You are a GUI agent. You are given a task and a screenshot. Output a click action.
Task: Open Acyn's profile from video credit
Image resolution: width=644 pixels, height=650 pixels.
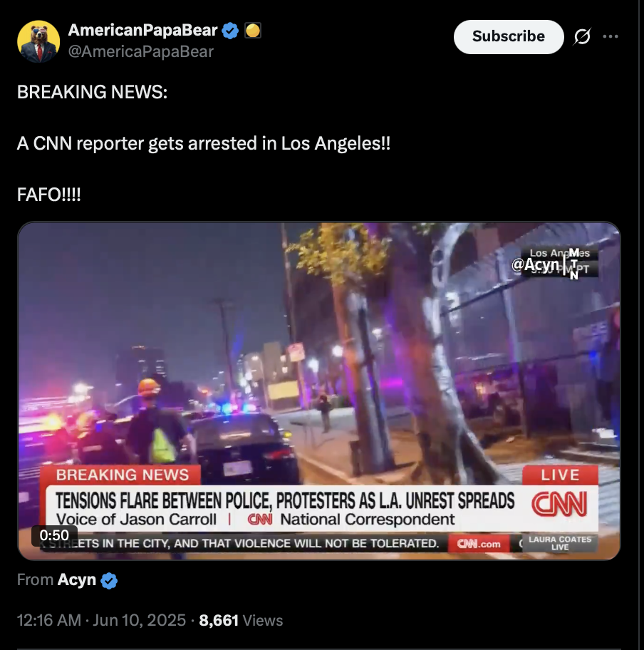[x=77, y=579]
